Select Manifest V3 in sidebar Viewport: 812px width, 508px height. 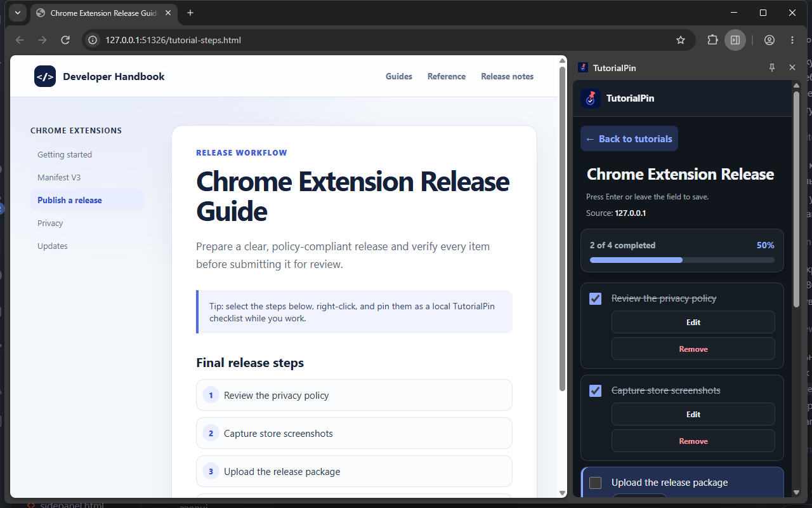(88, 177)
